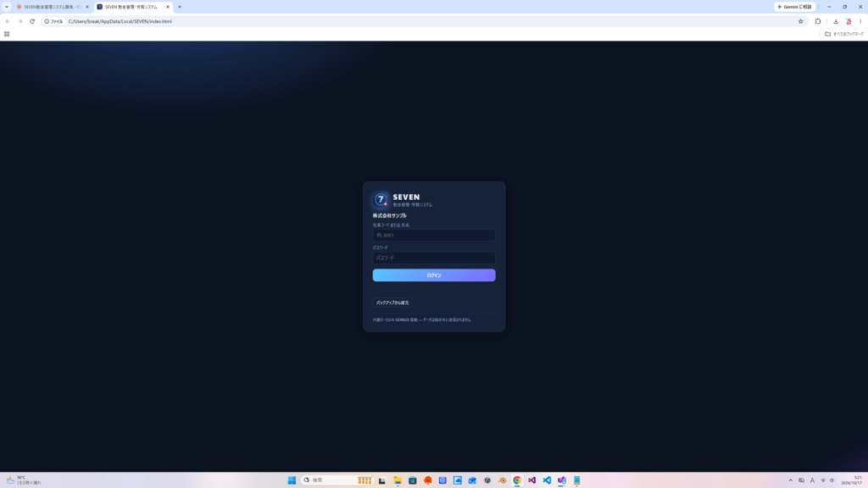The height and width of the screenshot is (488, 868).
Task: Launch Blender from the taskbar
Action: (502, 480)
